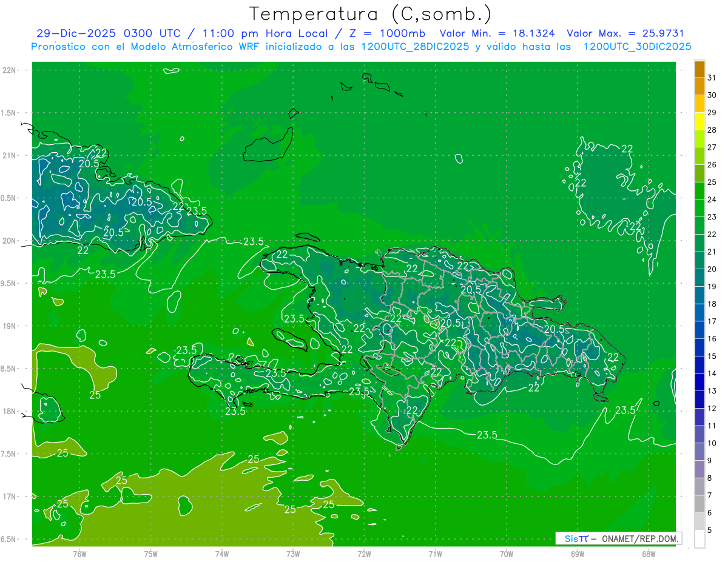Click the color scale label "5"
The width and height of the screenshot is (728, 562).
point(710,530)
